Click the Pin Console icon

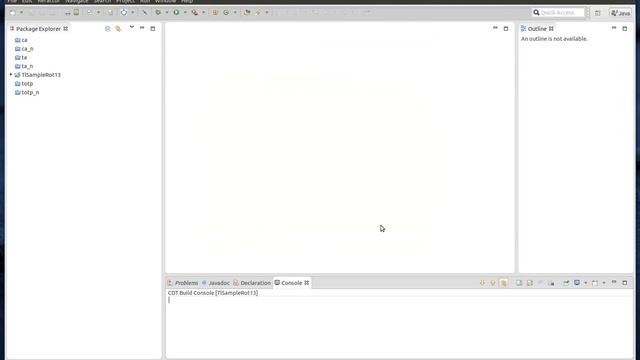pos(566,283)
